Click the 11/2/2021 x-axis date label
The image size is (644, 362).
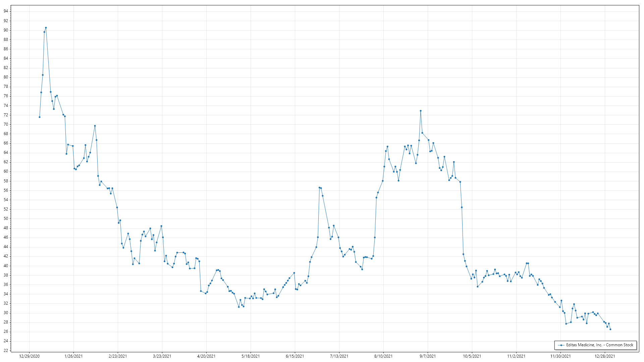click(x=516, y=356)
